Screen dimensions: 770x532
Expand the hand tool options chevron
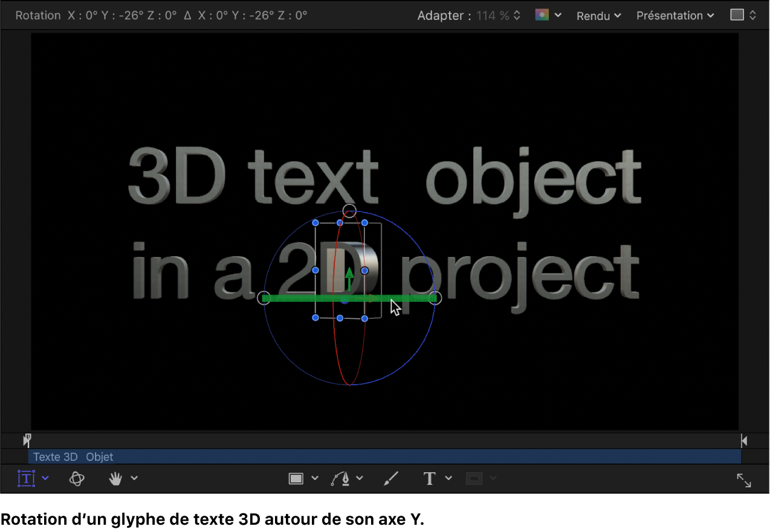(x=134, y=478)
